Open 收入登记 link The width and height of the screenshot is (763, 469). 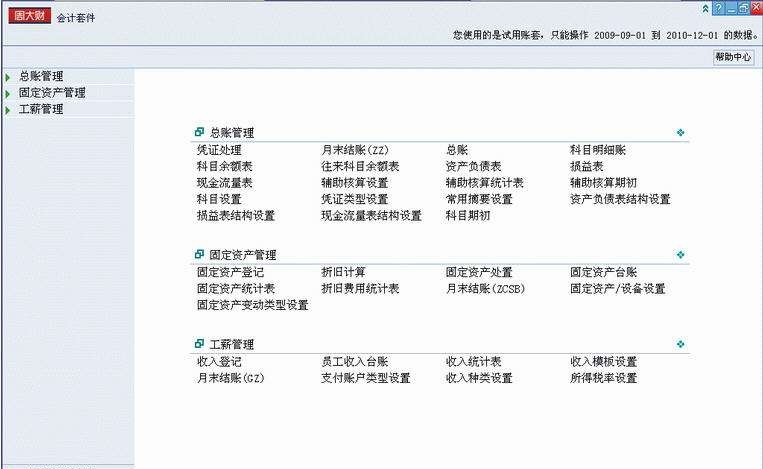219,361
